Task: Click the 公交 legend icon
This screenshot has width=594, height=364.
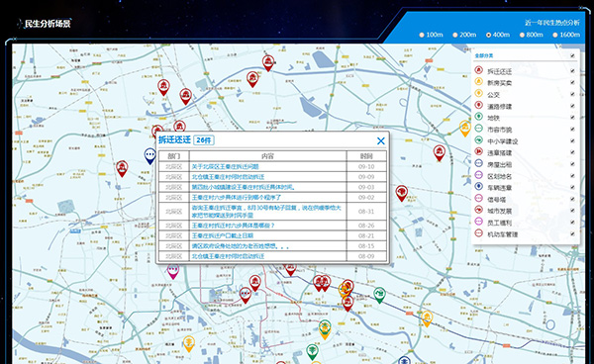Action: point(479,93)
